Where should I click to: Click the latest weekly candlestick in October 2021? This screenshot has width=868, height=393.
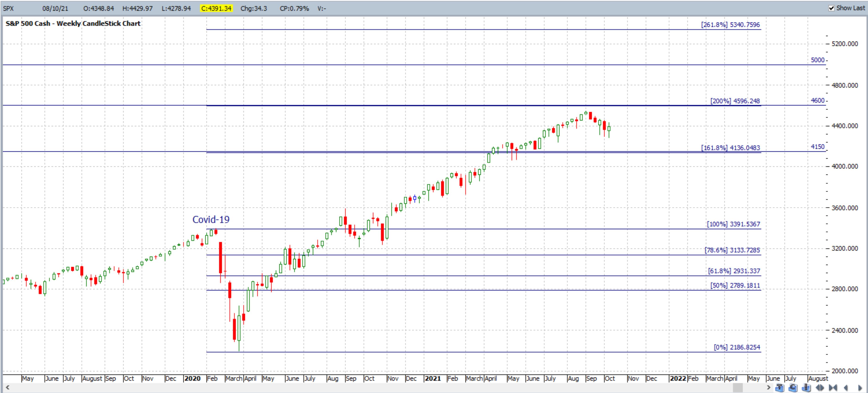tap(609, 130)
